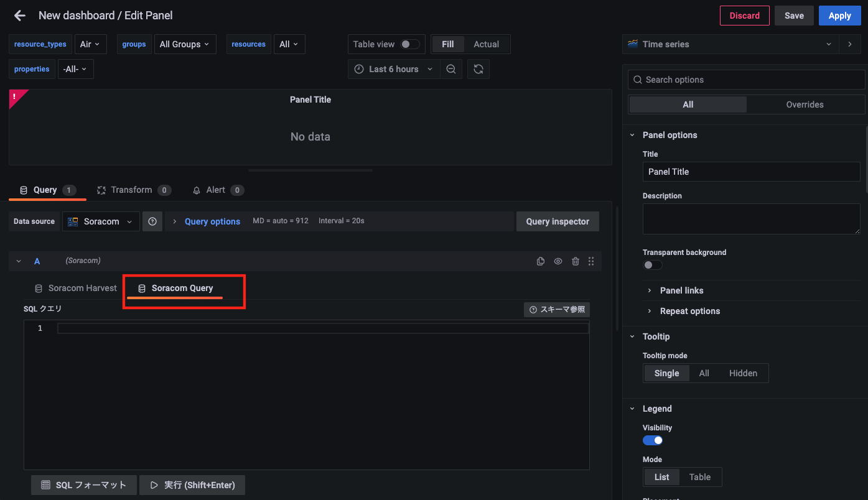Select the All options tab
The width and height of the screenshot is (868, 500).
pyautogui.click(x=688, y=104)
